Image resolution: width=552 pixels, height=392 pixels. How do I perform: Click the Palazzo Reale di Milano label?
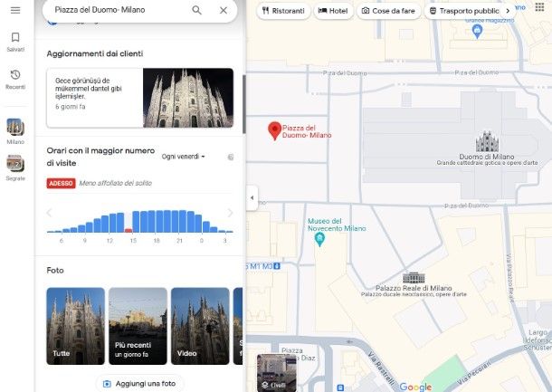[414, 288]
